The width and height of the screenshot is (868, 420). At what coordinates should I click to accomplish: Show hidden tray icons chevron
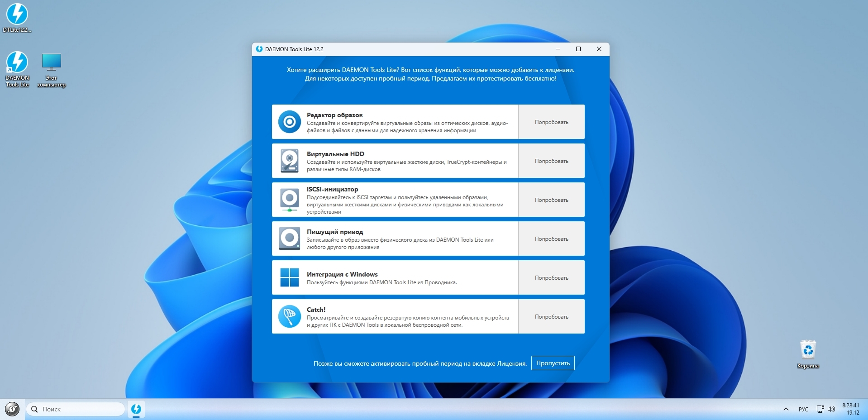(x=786, y=409)
